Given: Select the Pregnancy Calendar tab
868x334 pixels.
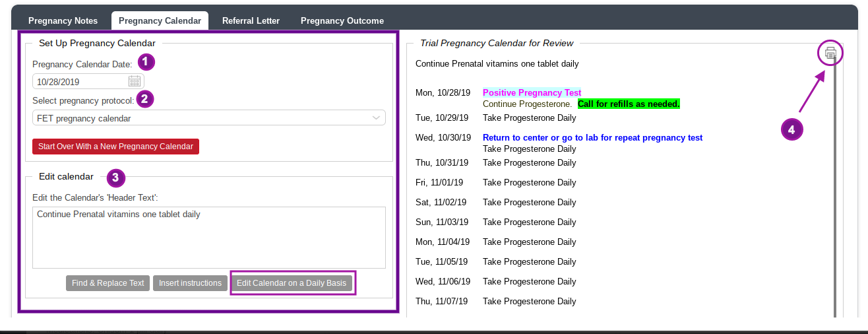Looking at the screenshot, I should coord(160,20).
